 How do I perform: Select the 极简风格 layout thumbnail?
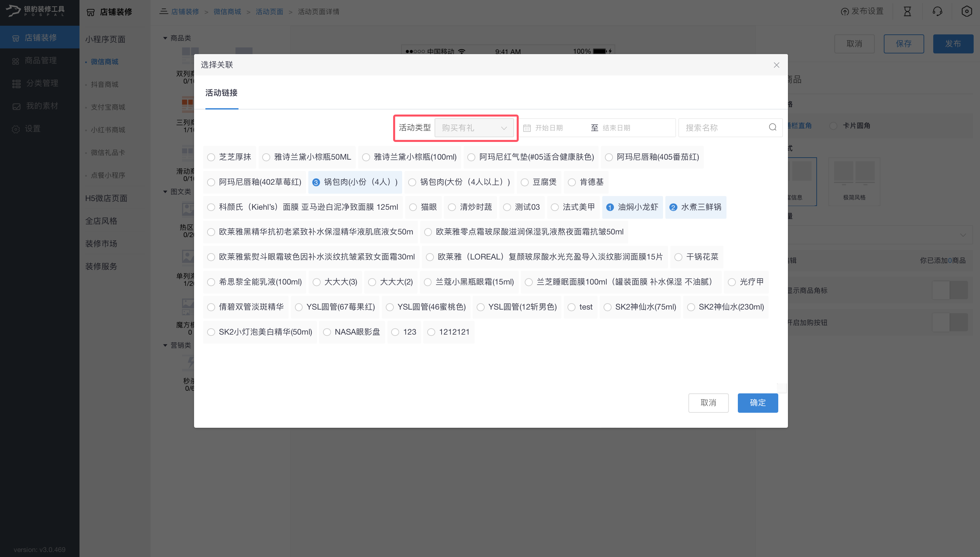click(x=854, y=181)
